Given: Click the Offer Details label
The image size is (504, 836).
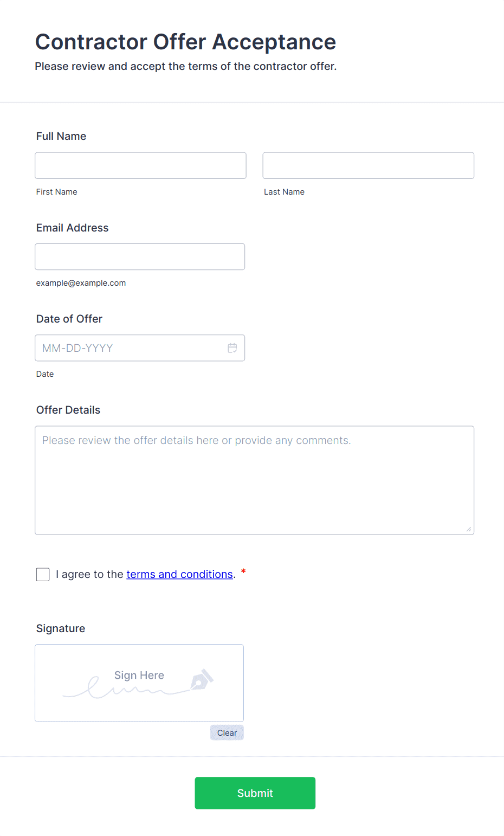Looking at the screenshot, I should click(x=68, y=410).
